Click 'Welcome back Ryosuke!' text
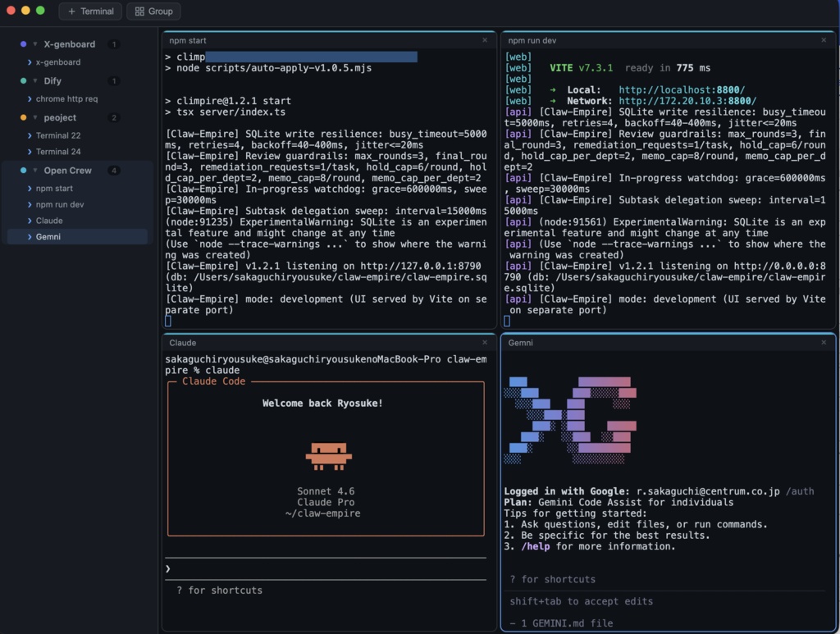 click(322, 404)
